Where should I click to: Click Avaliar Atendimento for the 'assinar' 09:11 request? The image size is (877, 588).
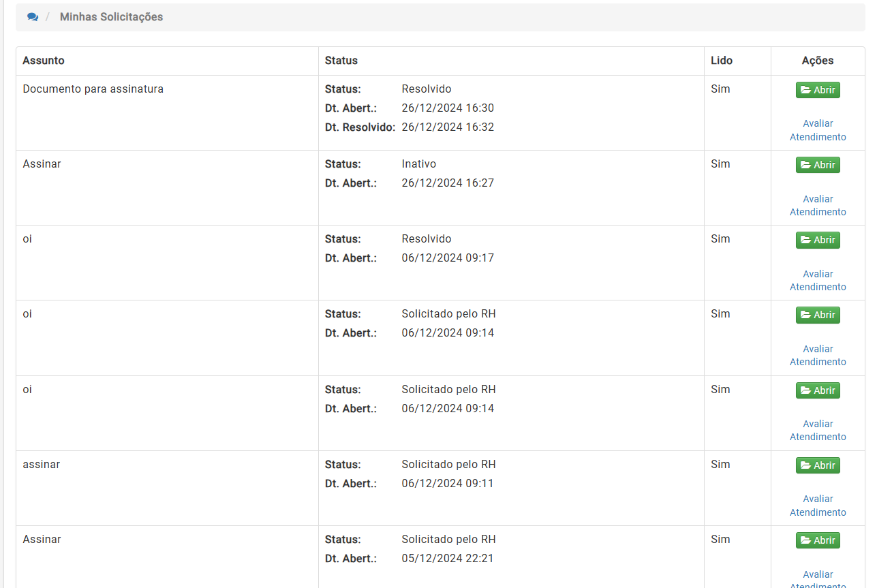(x=818, y=506)
